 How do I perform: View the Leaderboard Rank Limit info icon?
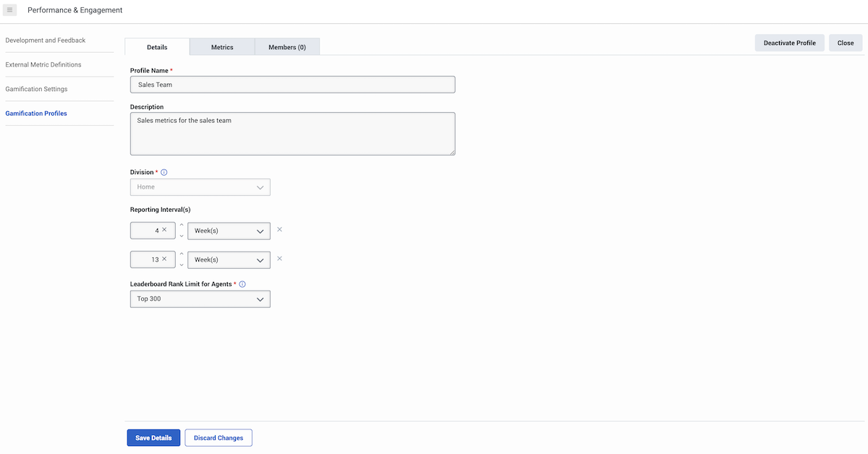[242, 283]
